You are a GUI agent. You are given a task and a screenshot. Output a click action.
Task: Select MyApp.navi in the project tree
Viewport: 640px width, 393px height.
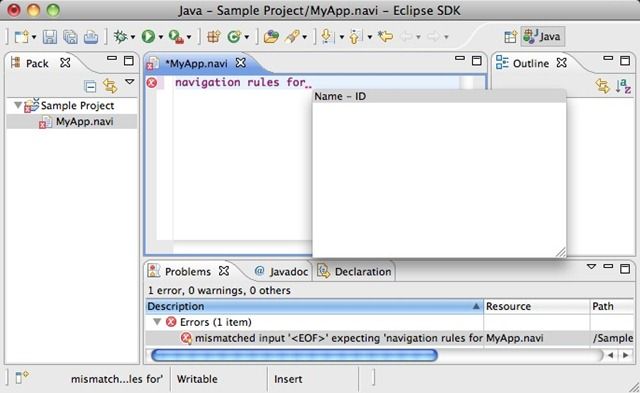84,122
